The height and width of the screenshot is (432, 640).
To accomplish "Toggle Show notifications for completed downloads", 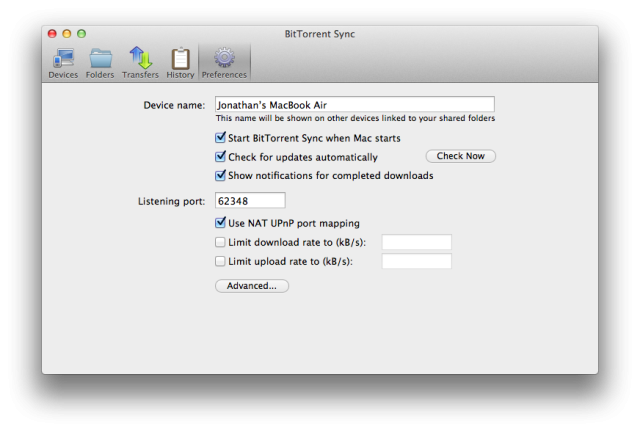I will pyautogui.click(x=220, y=175).
